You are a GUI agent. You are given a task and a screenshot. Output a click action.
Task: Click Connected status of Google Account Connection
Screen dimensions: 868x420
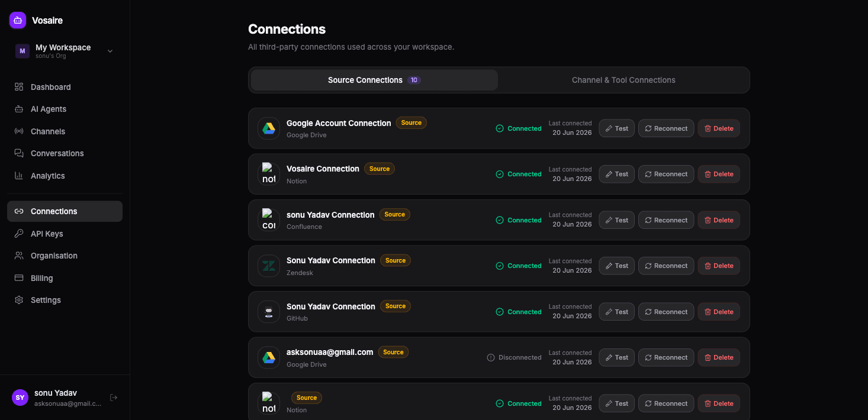click(x=519, y=128)
